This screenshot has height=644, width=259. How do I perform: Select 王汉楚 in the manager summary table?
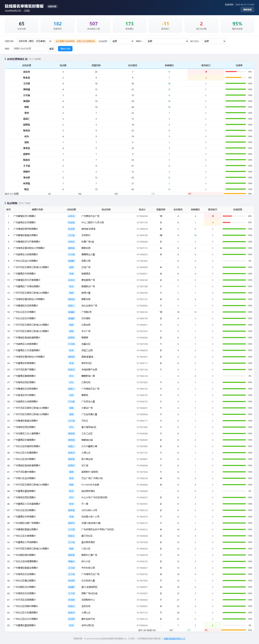tap(26, 83)
